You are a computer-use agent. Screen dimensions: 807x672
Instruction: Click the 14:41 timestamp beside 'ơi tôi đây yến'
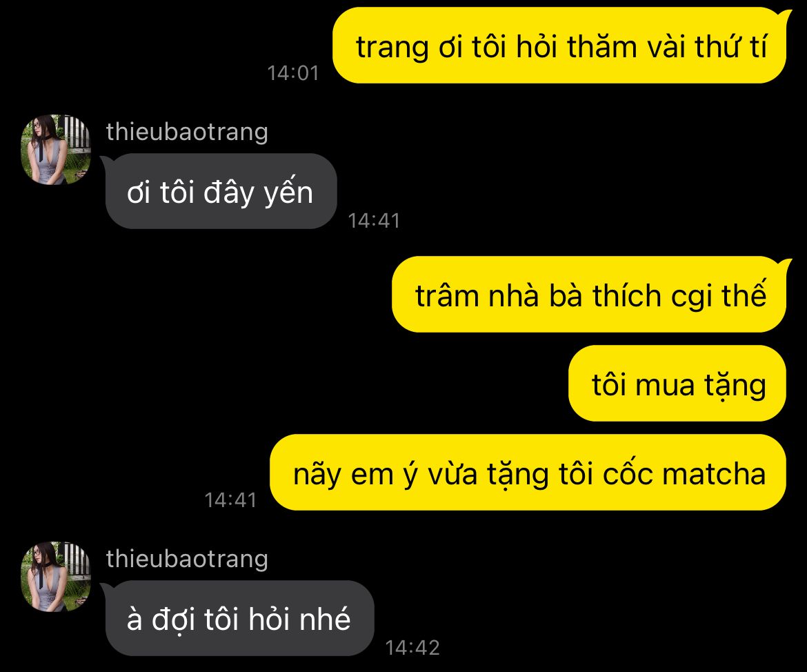tap(374, 221)
